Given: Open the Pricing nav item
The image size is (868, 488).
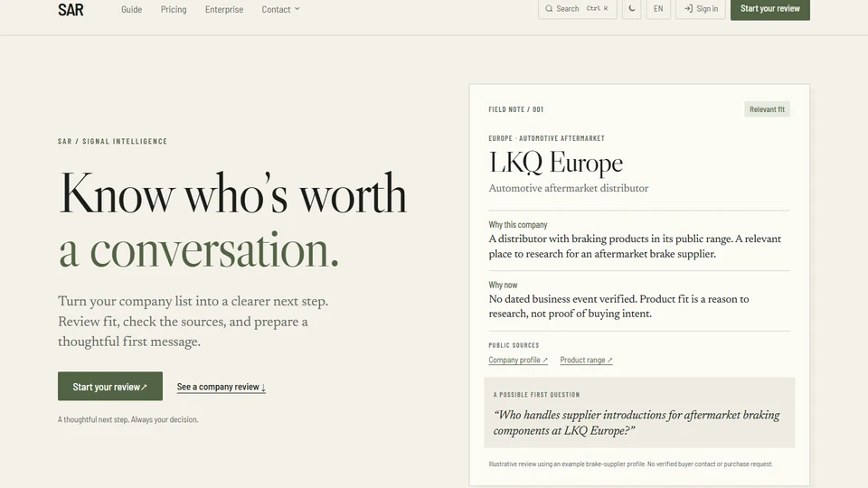Looking at the screenshot, I should click(174, 9).
